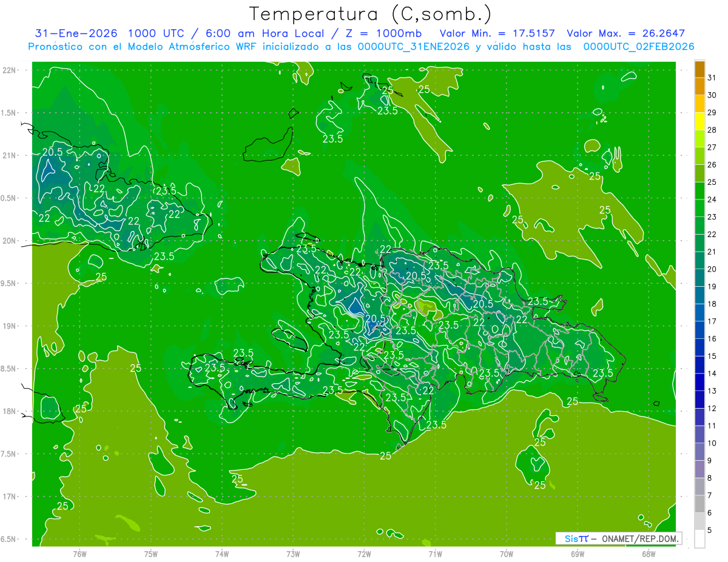The width and height of the screenshot is (728, 562).
Task: Click the gray legend swatch between 6 and 7
Action: [x=699, y=504]
